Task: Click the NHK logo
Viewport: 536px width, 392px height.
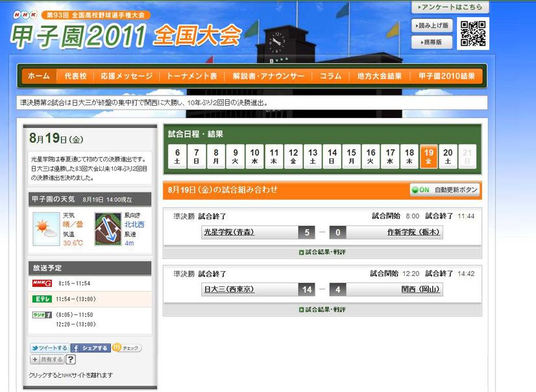Action: [x=25, y=15]
